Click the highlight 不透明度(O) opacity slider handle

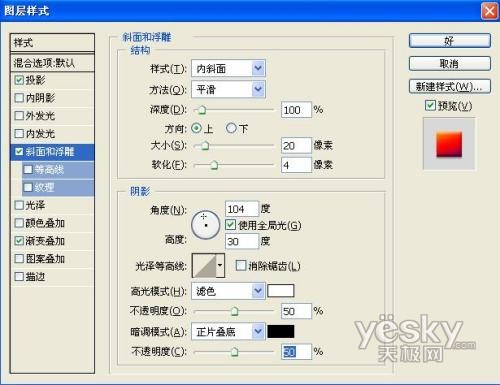(x=235, y=311)
